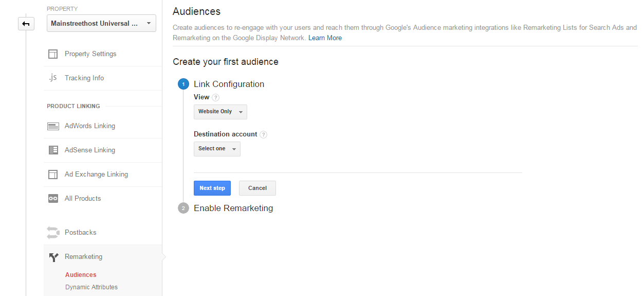Click the help icon beside Destination account
644x296 pixels.
click(x=264, y=134)
